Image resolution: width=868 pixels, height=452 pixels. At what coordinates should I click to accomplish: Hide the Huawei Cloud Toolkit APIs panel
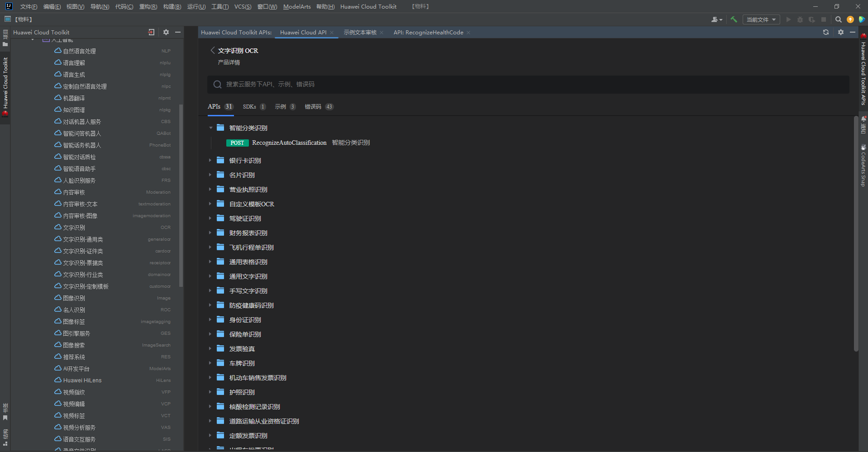pyautogui.click(x=853, y=32)
